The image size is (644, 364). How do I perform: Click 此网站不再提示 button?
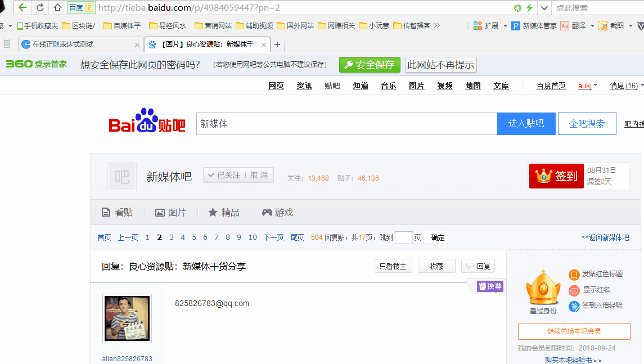pos(441,65)
